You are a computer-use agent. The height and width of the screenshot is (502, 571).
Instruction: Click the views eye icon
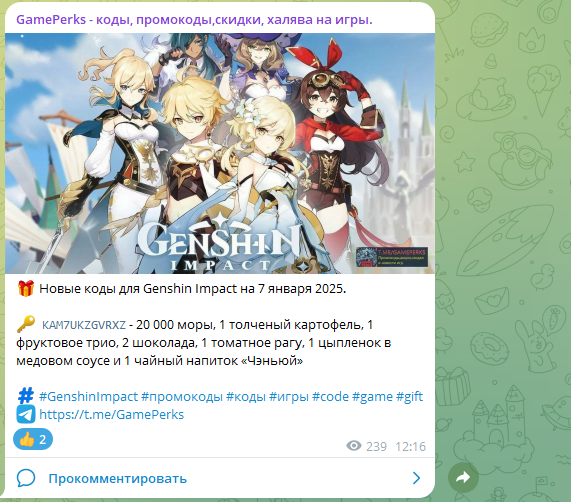coord(354,446)
